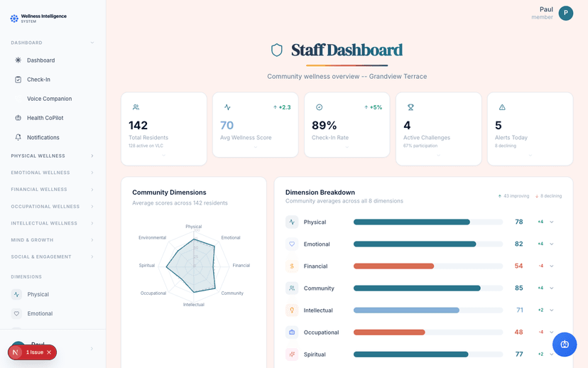
Task: Select Emotional under sidebar DIMENSIONS
Action: coord(53,313)
